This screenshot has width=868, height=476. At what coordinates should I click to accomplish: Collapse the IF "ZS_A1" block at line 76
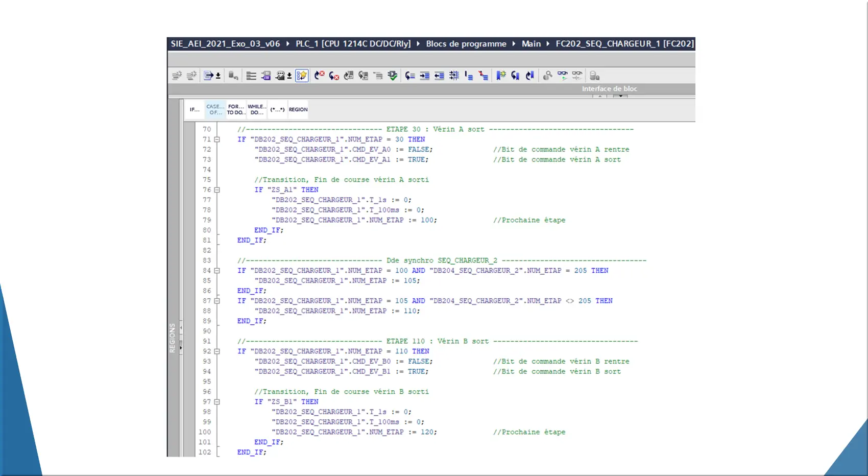click(x=217, y=190)
